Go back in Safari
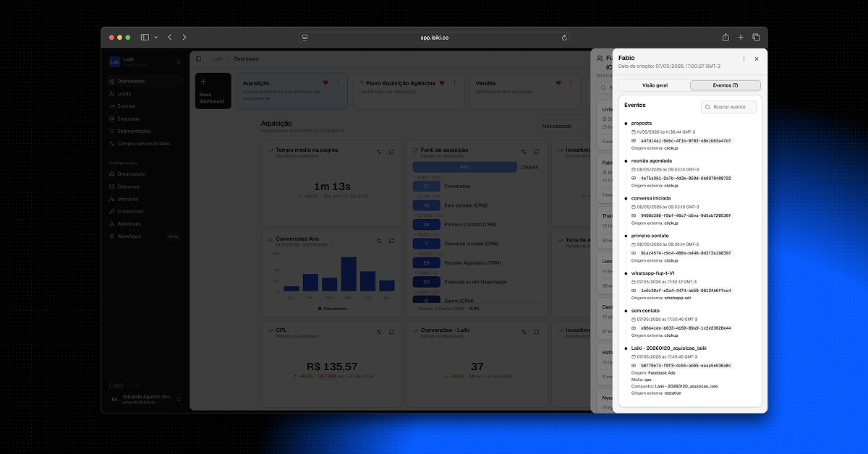The height and width of the screenshot is (454, 868). (x=170, y=37)
